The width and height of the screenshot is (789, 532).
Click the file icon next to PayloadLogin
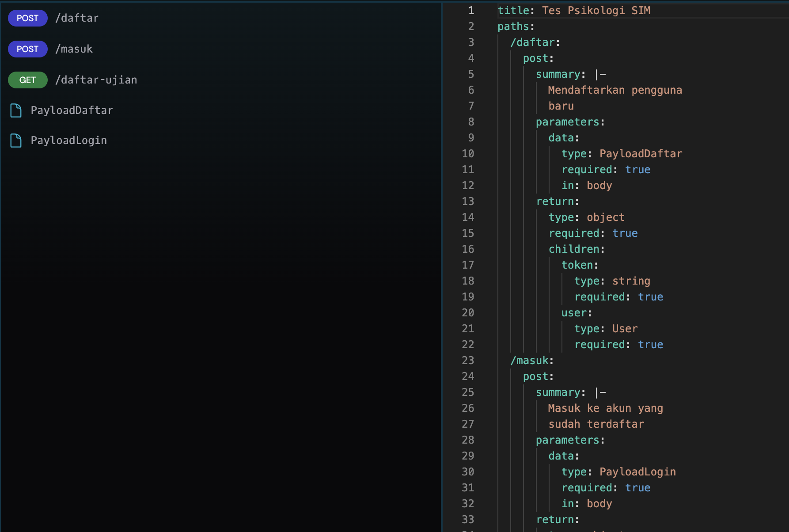point(16,141)
